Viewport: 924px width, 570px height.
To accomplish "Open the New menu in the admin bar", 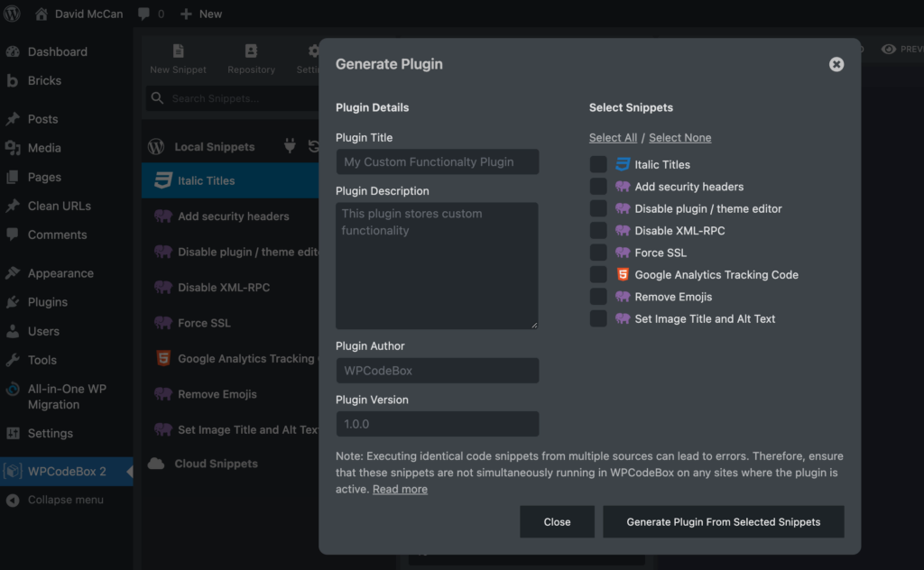I will pos(200,14).
